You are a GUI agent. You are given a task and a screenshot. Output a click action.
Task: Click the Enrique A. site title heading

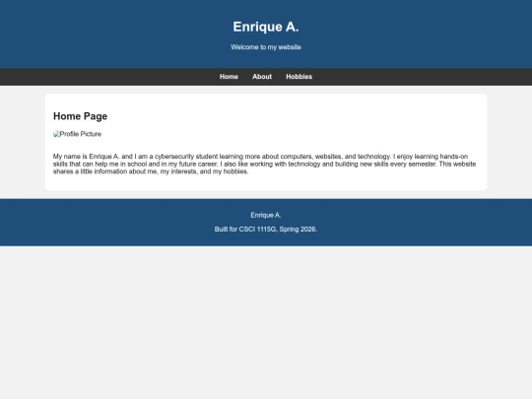tap(266, 27)
